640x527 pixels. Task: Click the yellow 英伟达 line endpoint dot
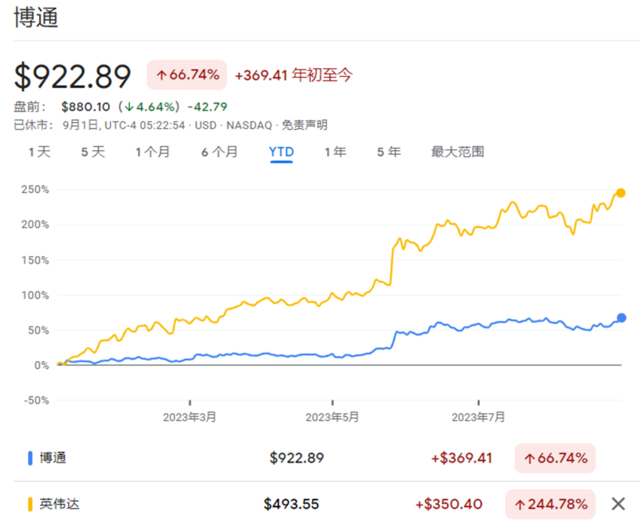[x=621, y=193]
